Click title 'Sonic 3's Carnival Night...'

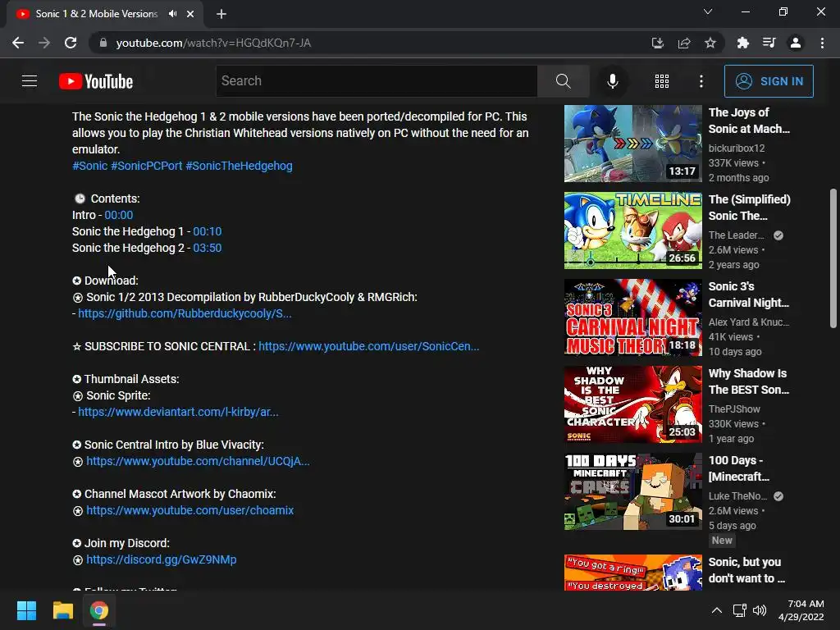[x=748, y=294]
